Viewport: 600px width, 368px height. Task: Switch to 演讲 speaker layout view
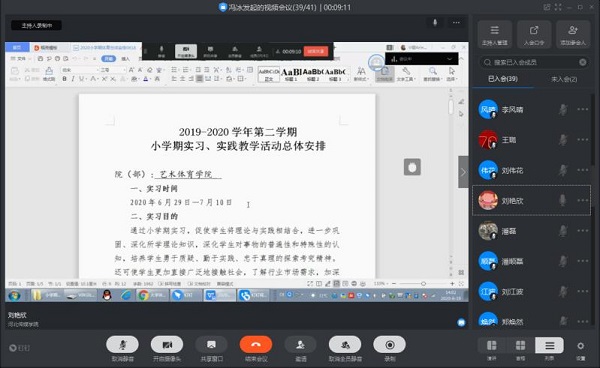tap(492, 345)
